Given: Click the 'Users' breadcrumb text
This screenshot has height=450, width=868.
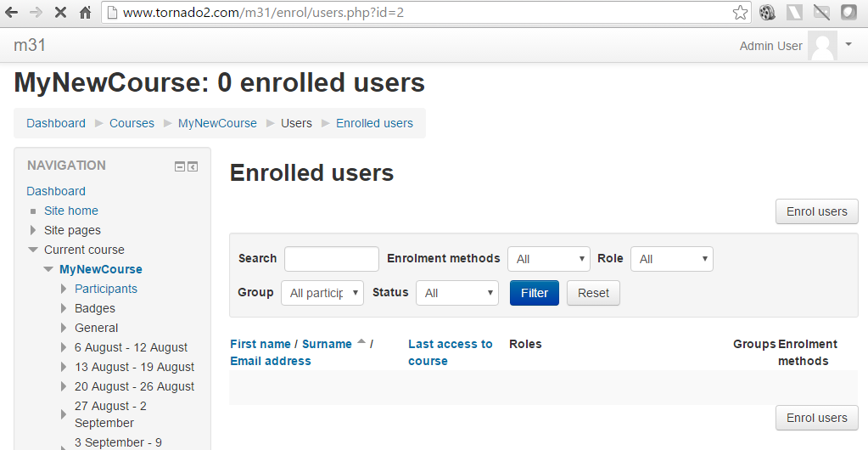Looking at the screenshot, I should point(296,123).
